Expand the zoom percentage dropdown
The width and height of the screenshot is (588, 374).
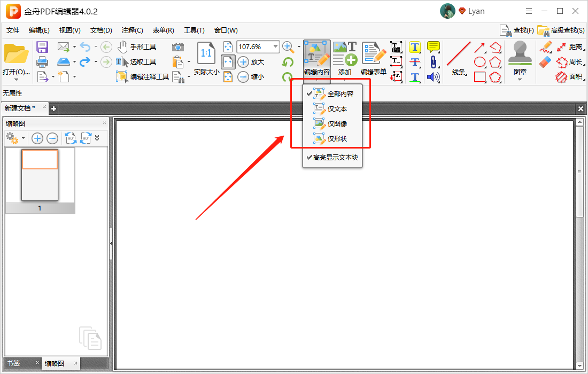276,47
